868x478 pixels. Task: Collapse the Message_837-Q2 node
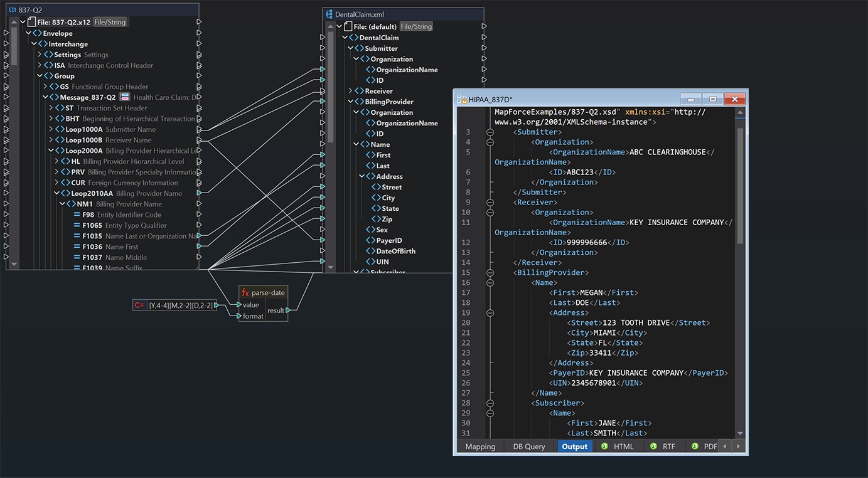(45, 97)
